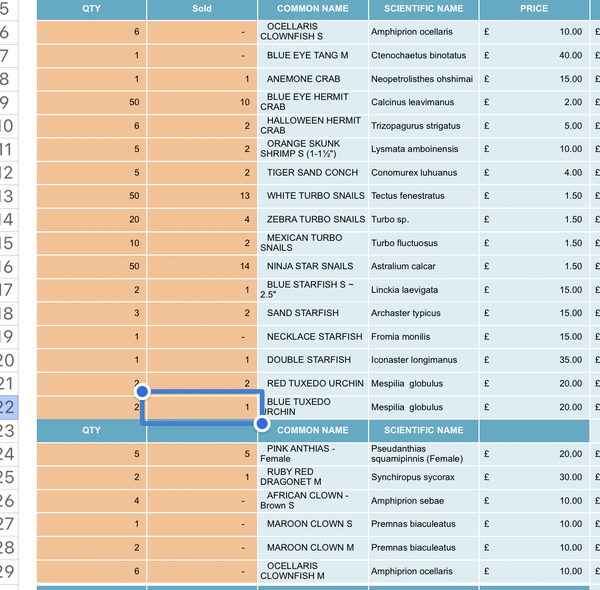
Task: Select Ctenochaetus binotatus cell
Action: 424,55
